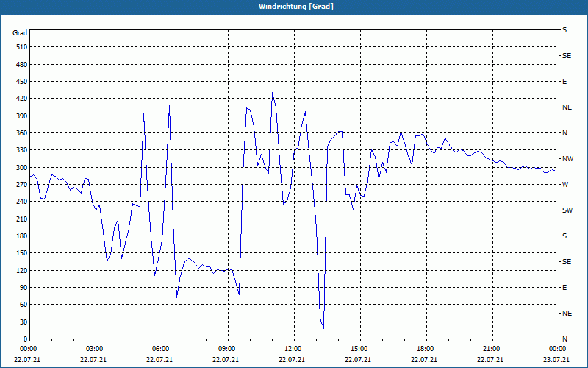Select the 12:00 time label
This screenshot has width=588, height=368.
[x=293, y=349]
